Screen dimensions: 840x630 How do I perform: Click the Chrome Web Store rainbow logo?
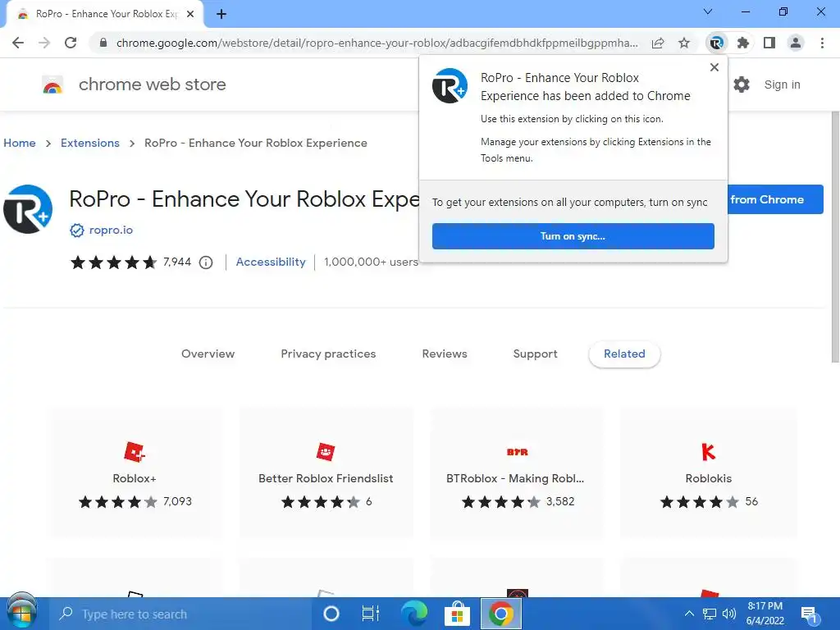click(52, 84)
